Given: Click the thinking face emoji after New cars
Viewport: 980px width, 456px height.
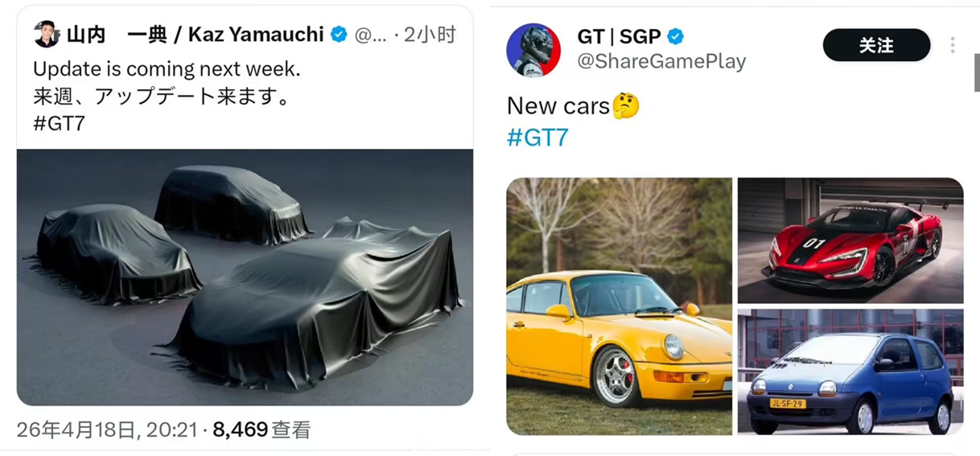Looking at the screenshot, I should coord(625,105).
